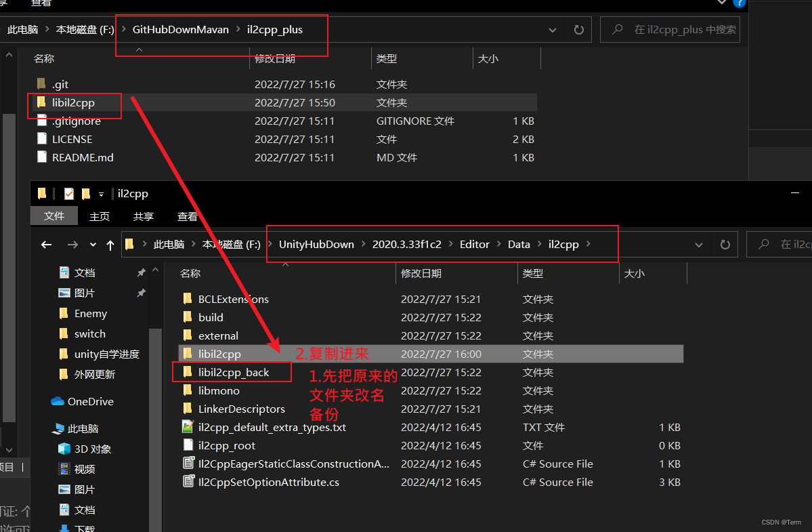Sort by 大小 column in il2cpp window
This screenshot has width=812, height=532.
(635, 274)
